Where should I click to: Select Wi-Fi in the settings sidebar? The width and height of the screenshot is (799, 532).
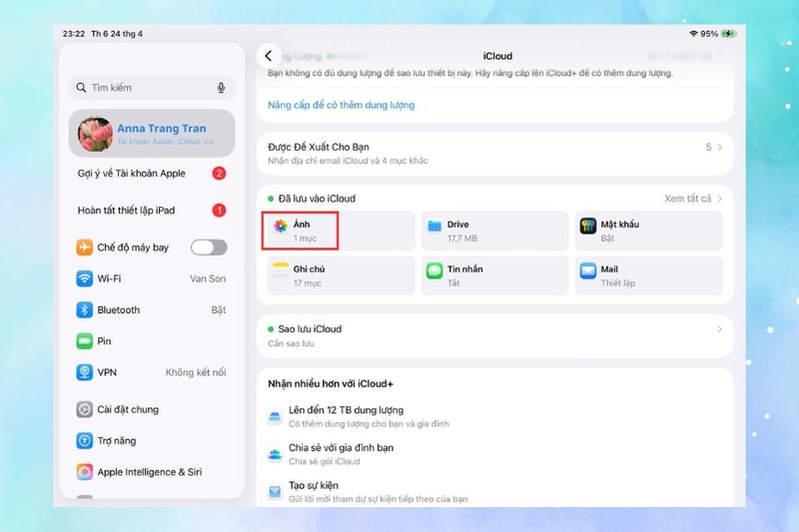click(x=152, y=278)
